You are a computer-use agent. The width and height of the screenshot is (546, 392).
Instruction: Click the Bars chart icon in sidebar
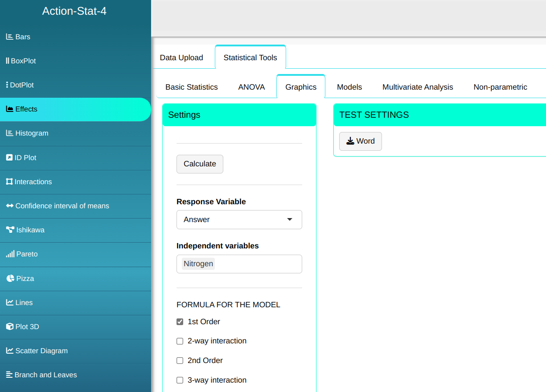9,37
